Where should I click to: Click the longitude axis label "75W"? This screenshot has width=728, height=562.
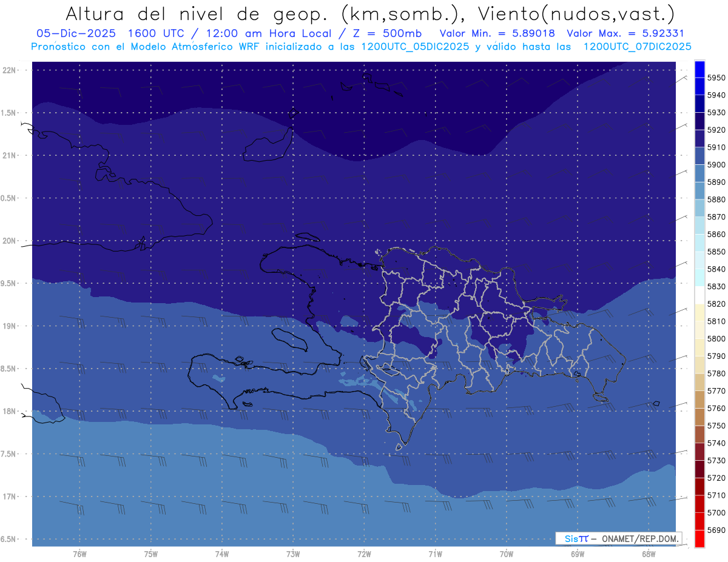pyautogui.click(x=151, y=554)
